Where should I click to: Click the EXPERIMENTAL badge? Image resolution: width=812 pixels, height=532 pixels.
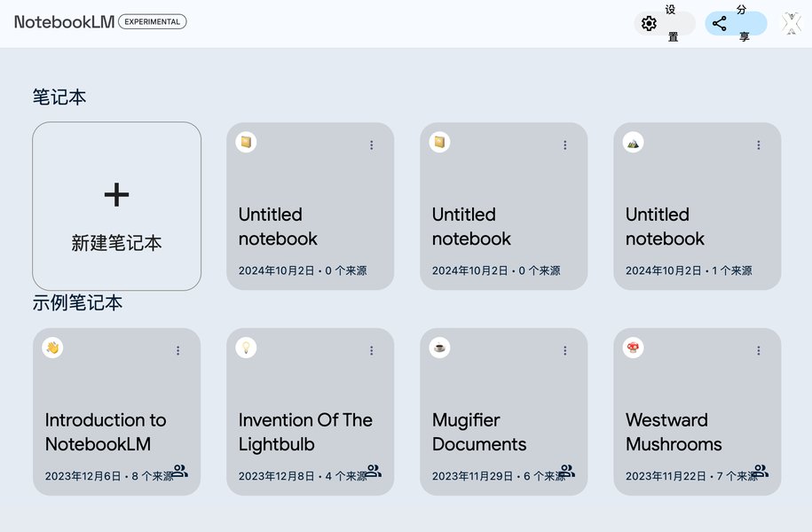click(x=153, y=22)
